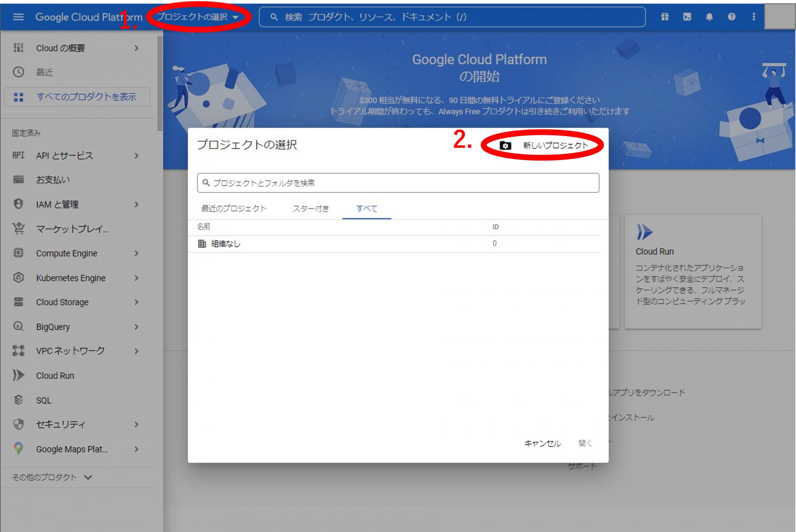Open the three-dot settings menu in header
The height and width of the screenshot is (532, 796).
tap(754, 16)
